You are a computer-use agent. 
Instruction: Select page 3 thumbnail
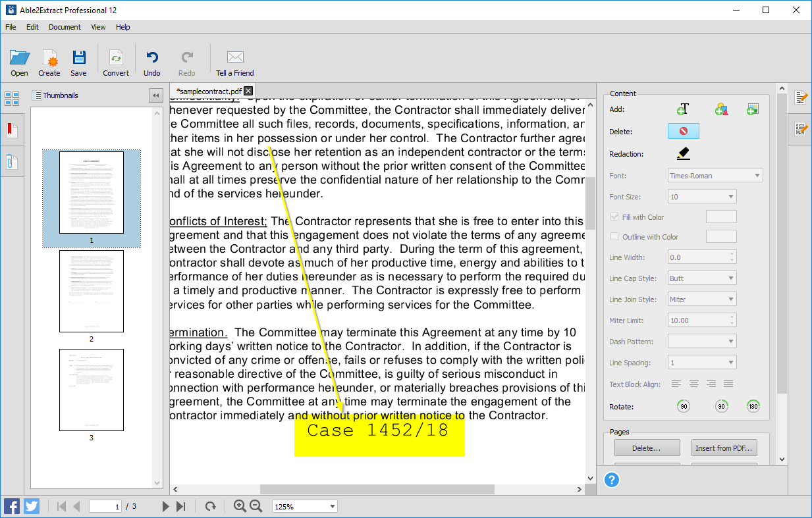click(92, 390)
